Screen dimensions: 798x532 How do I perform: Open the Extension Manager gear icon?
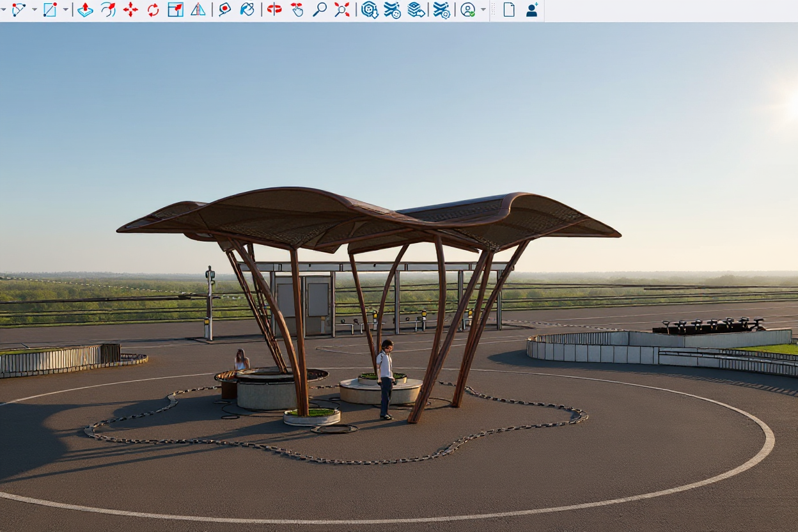coord(441,10)
